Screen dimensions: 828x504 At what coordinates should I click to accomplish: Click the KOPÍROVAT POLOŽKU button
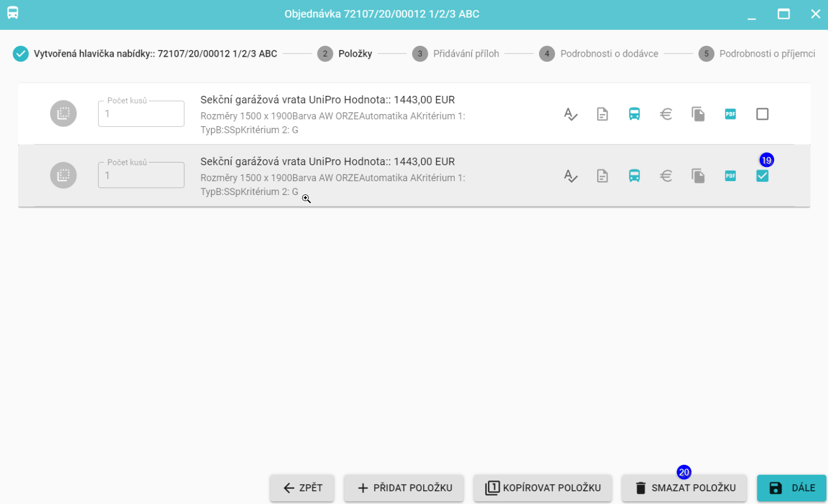click(x=542, y=488)
